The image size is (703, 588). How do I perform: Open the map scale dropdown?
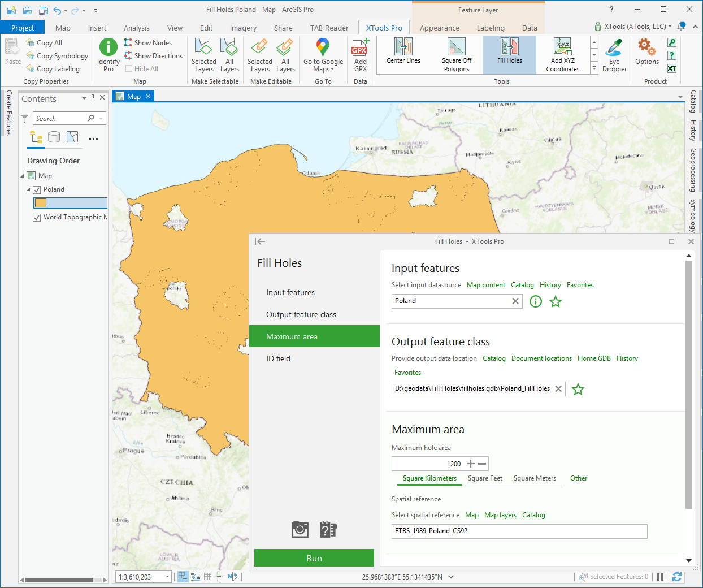168,577
